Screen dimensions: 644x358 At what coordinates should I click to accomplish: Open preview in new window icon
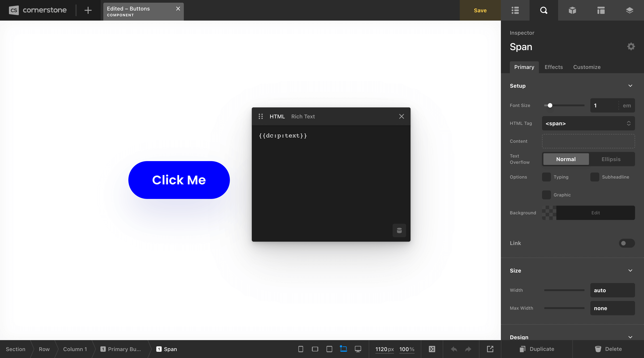(490, 349)
